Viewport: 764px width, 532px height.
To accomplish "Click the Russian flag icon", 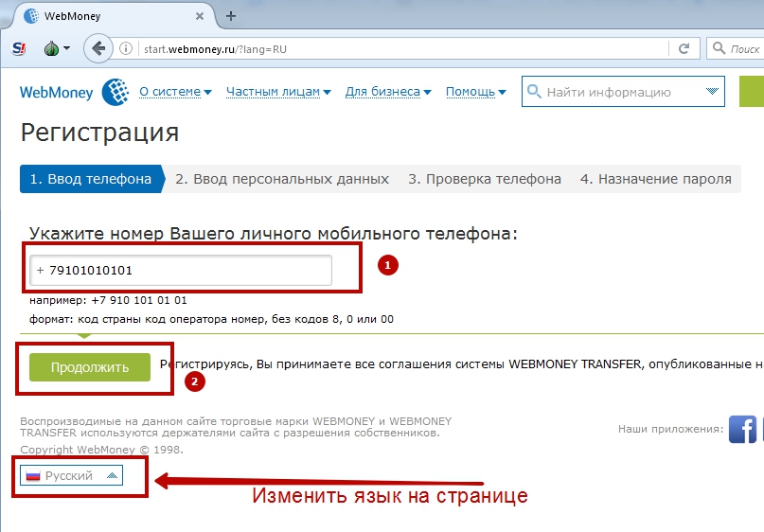I will pos(33,475).
